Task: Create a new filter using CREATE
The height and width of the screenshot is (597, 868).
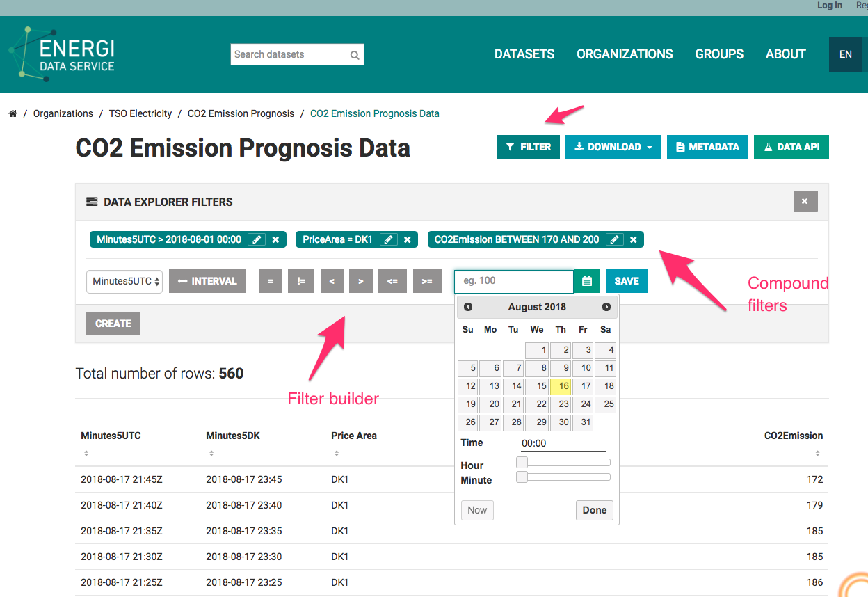Action: (x=113, y=323)
